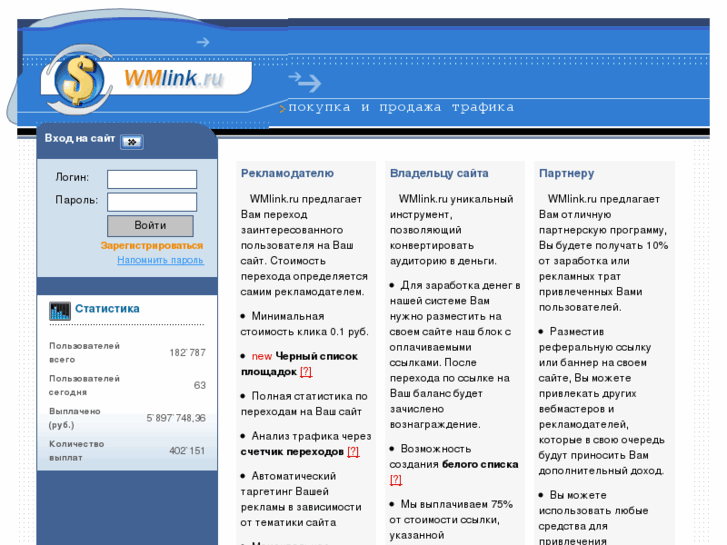Click the Пароль field label

[x=77, y=200]
